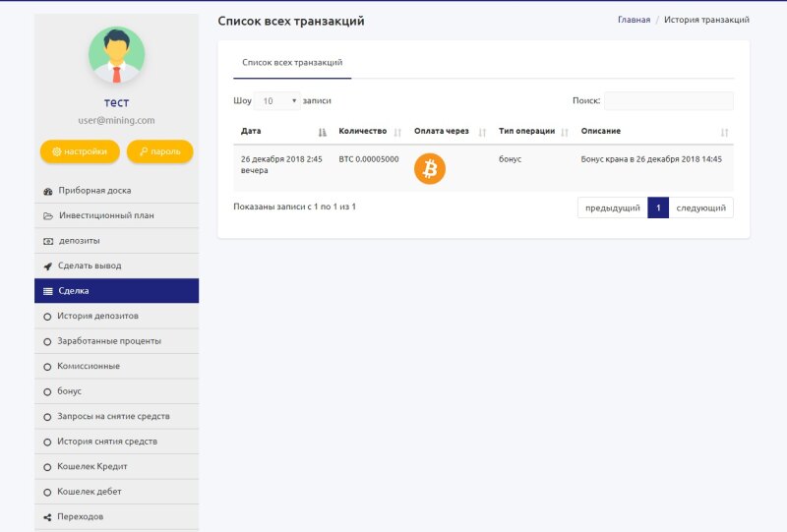This screenshot has width=787, height=532.
Task: Open Приборная доска dashboard from the sidebar
Action: tap(94, 191)
